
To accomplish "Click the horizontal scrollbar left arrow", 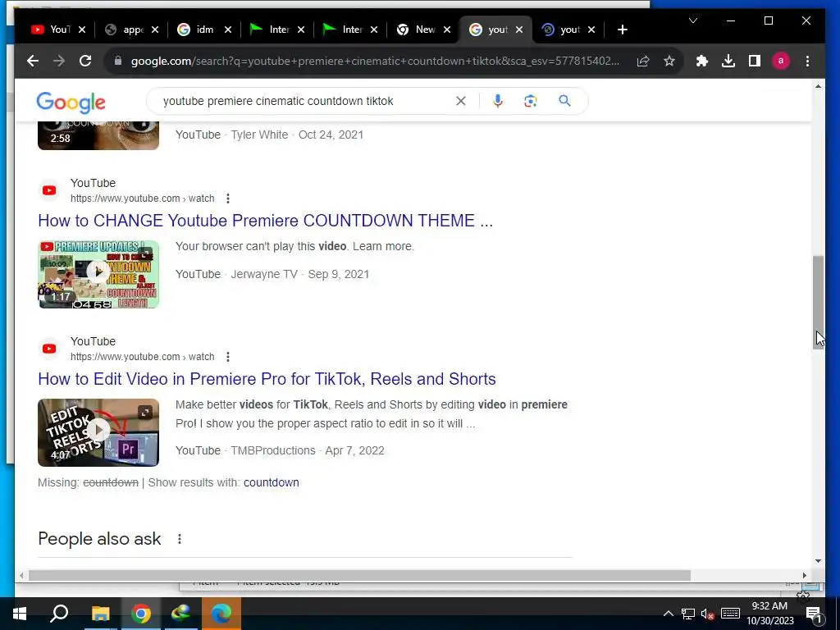I will tap(21, 575).
